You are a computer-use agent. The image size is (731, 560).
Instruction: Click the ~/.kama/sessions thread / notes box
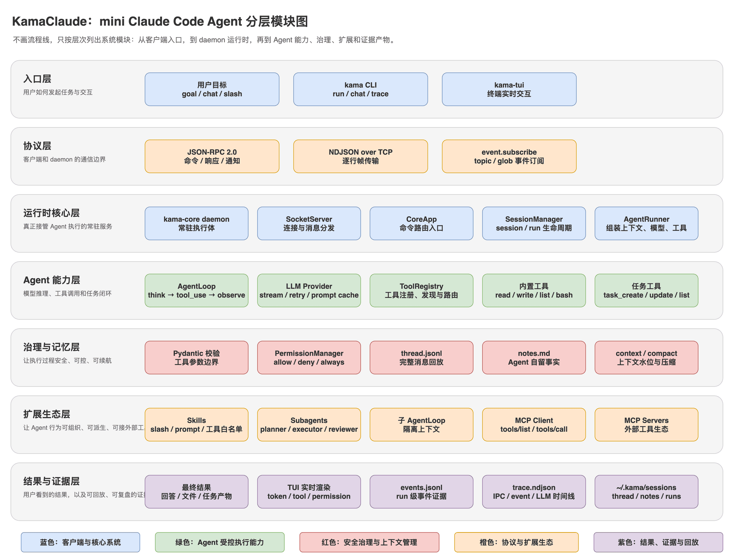(646, 492)
